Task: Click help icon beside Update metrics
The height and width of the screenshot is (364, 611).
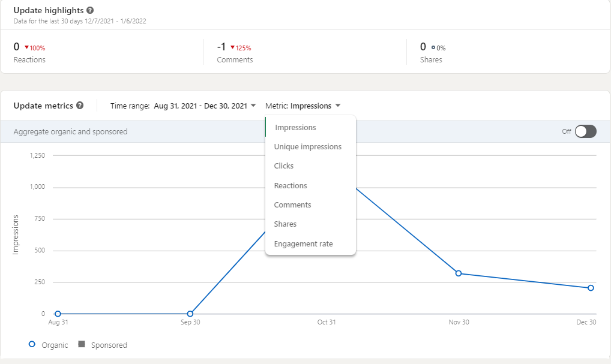Action: point(79,106)
